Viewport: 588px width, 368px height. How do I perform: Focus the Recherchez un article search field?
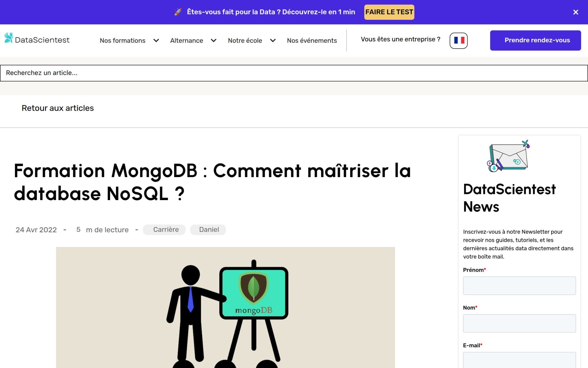coord(294,73)
